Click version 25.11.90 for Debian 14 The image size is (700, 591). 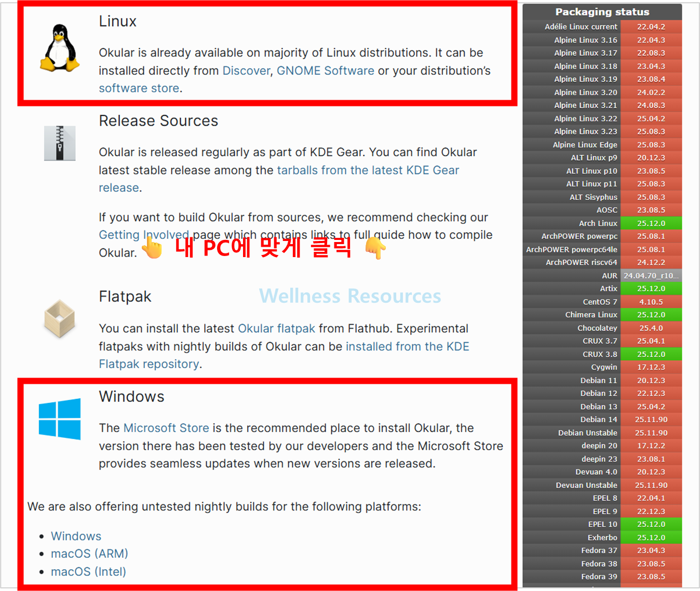click(x=651, y=420)
